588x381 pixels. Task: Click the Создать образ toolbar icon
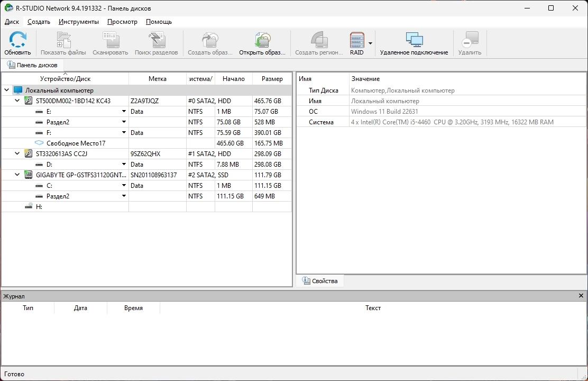pyautogui.click(x=210, y=39)
